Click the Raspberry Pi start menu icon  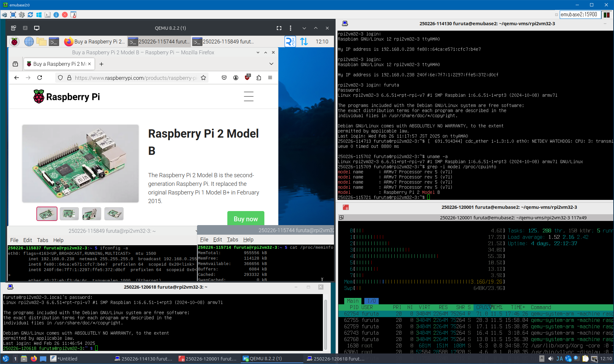click(14, 42)
